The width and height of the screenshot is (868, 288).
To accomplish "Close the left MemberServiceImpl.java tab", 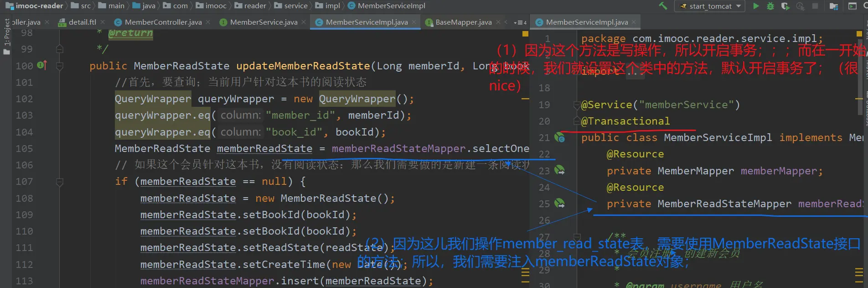I will click(414, 22).
